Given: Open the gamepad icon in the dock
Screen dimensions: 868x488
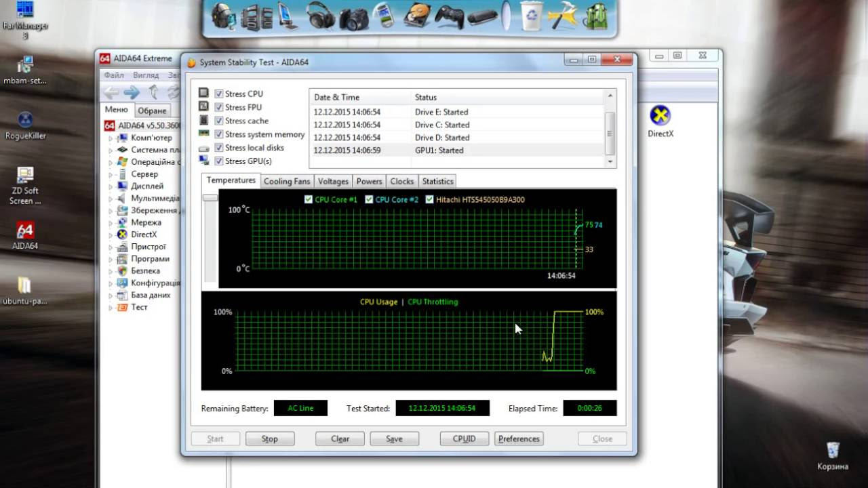Looking at the screenshot, I should (448, 16).
